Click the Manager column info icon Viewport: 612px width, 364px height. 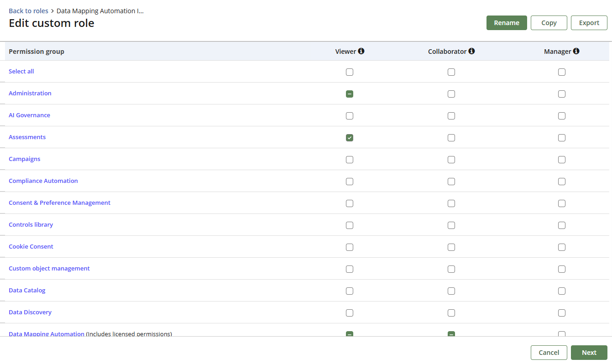pyautogui.click(x=576, y=51)
